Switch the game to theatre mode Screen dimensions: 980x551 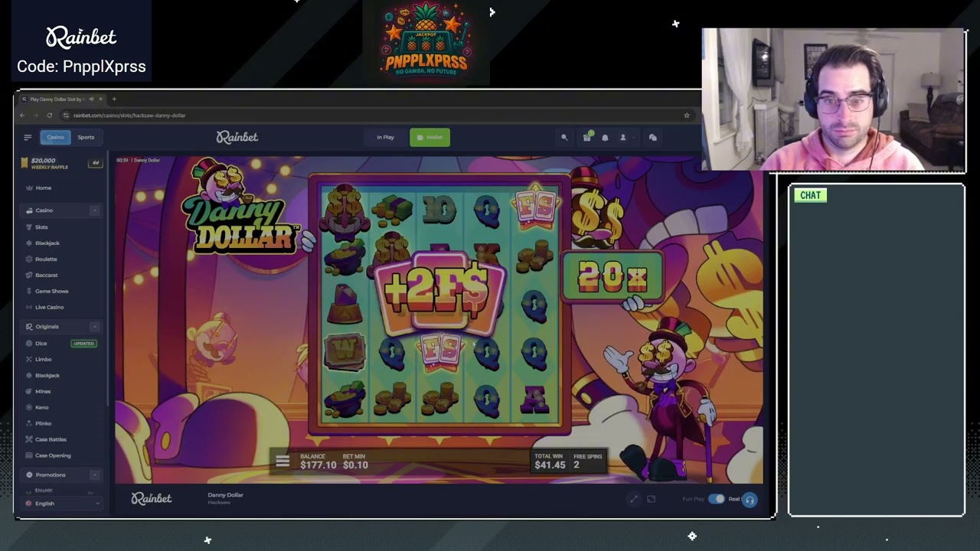click(x=651, y=500)
